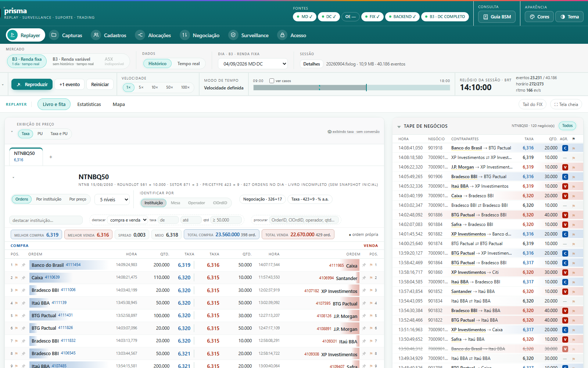Select the NTNBQ50 instrument tab
The image size is (588, 368).
click(26, 156)
